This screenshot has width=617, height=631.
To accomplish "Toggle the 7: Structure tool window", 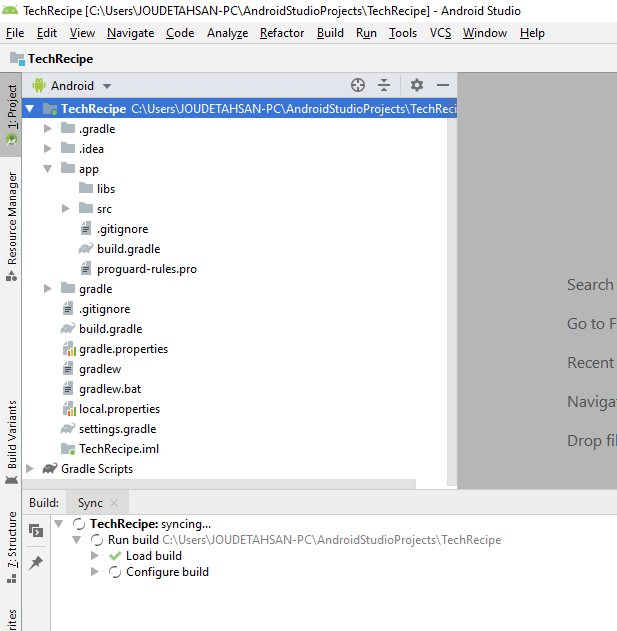I will pos(11,547).
